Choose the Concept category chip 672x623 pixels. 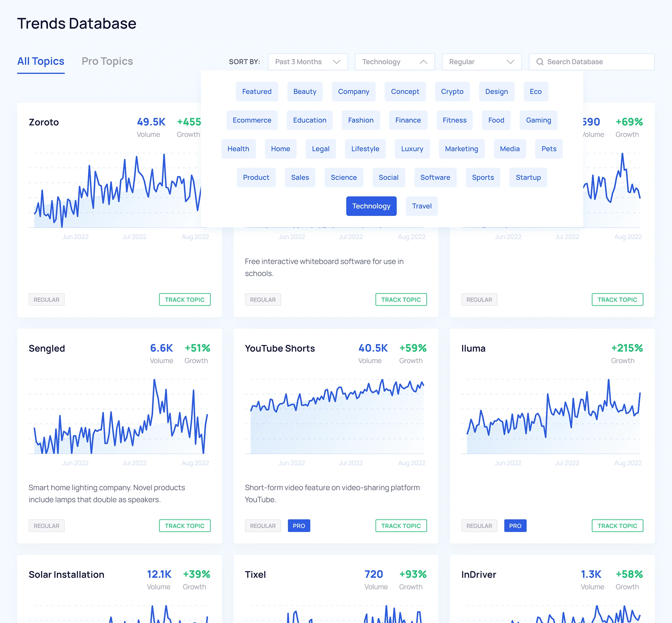click(405, 92)
